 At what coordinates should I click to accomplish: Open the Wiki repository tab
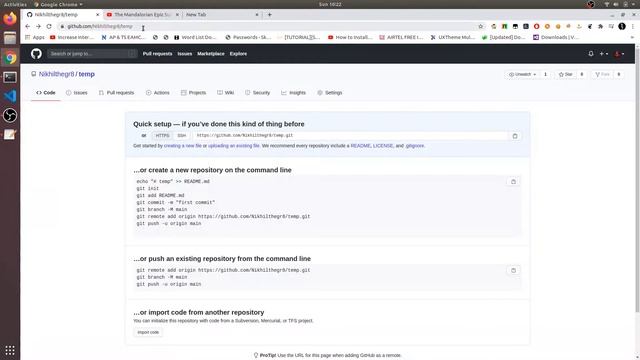click(x=226, y=93)
